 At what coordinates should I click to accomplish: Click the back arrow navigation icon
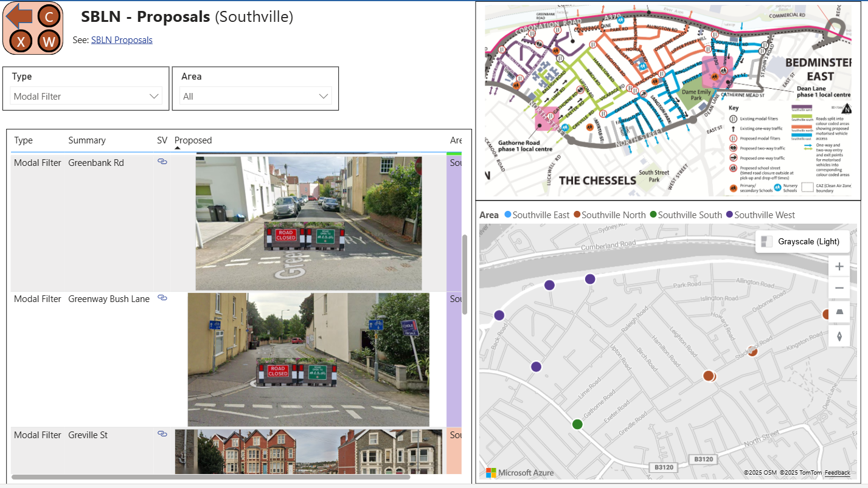tap(18, 16)
